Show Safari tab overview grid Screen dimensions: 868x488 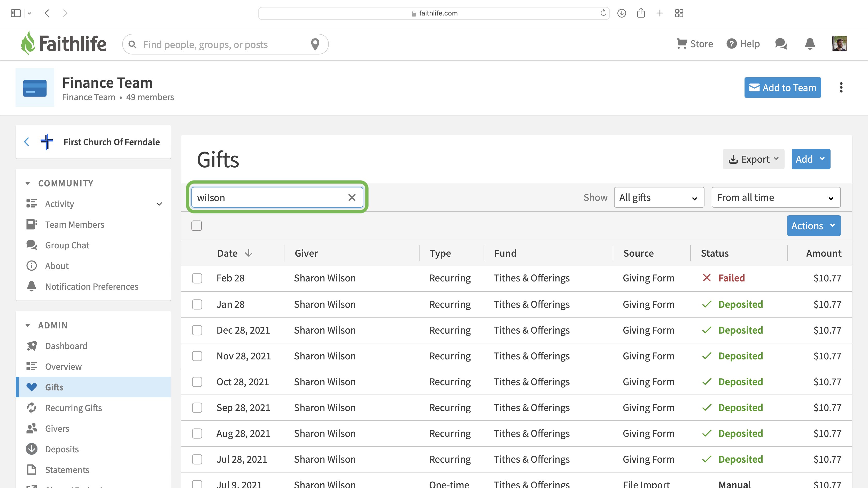click(679, 13)
